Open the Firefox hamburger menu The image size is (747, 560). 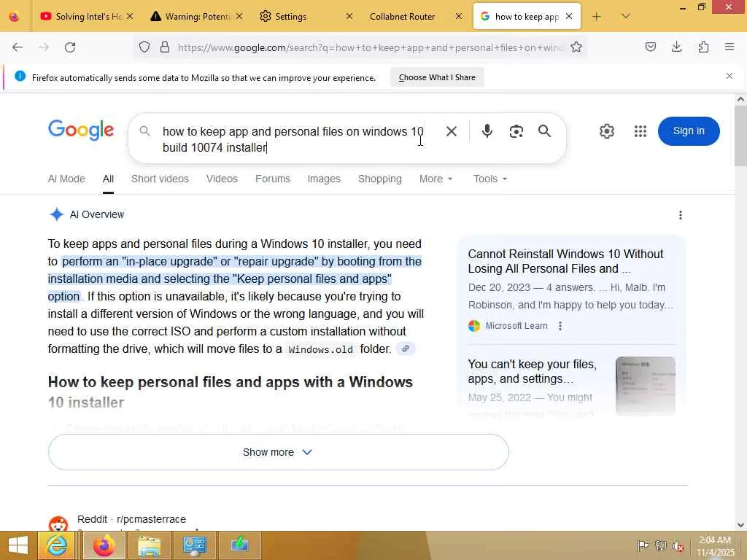pos(729,47)
